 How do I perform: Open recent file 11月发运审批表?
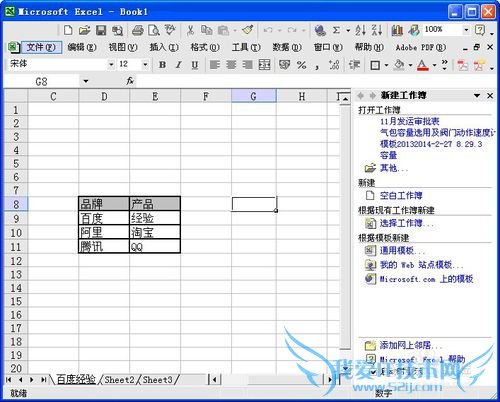click(410, 121)
